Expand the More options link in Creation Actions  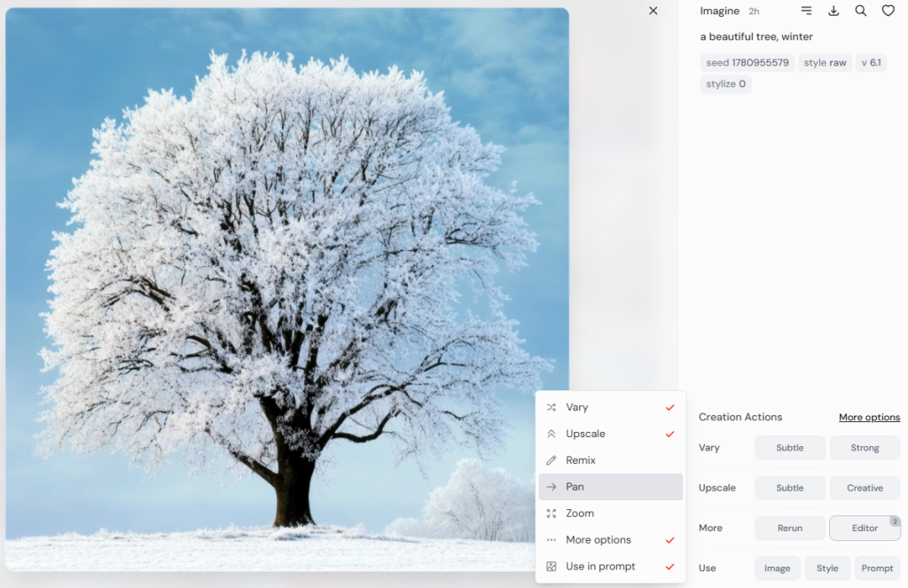869,417
